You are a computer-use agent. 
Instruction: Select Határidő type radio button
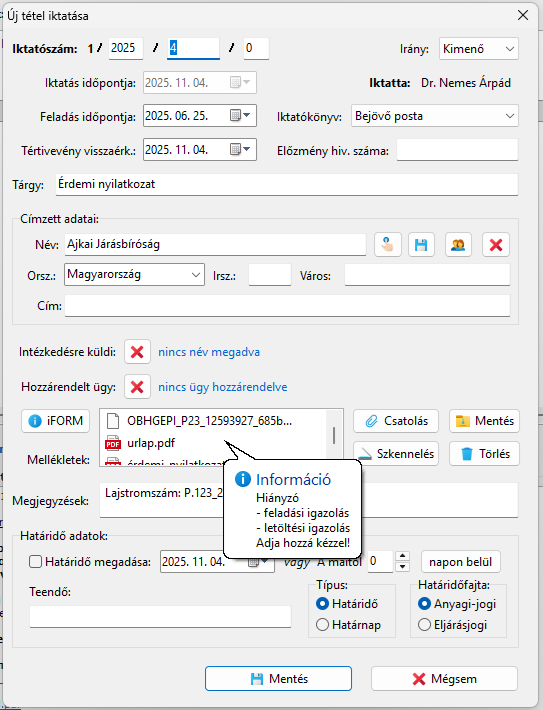pyautogui.click(x=322, y=604)
